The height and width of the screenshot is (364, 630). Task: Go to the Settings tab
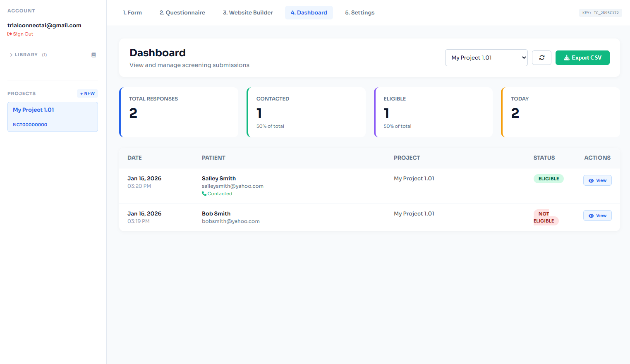(359, 12)
